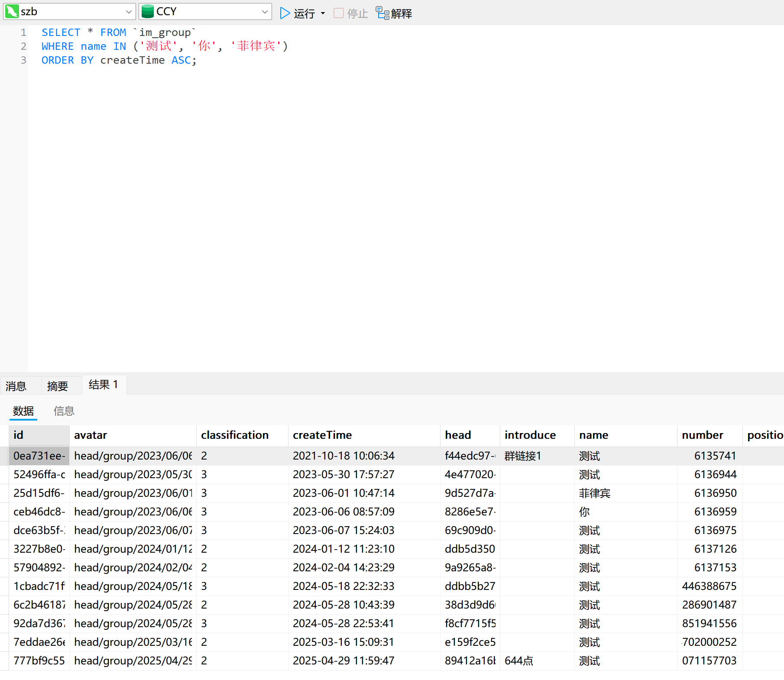Screen dimensions: 784x680
Task: Click the CCY database cylinder icon
Action: tap(148, 12)
